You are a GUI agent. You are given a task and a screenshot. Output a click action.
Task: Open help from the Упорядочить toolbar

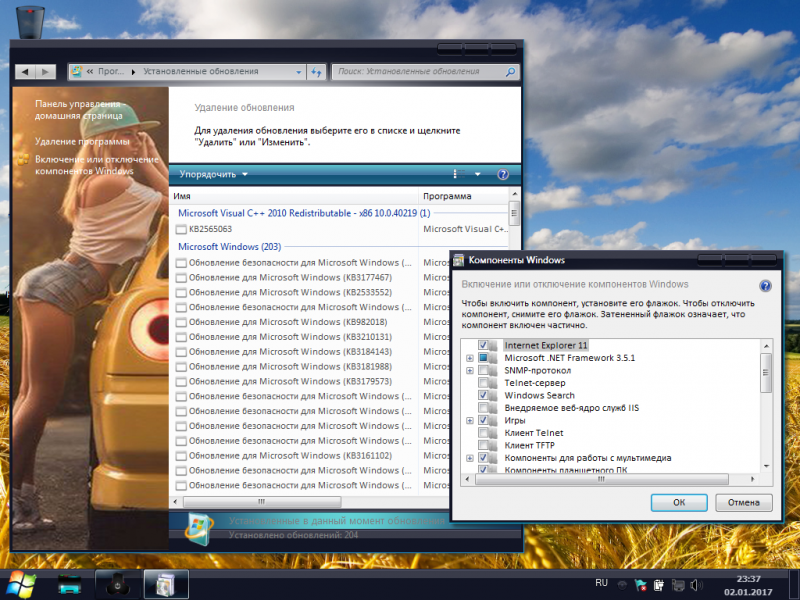click(503, 174)
